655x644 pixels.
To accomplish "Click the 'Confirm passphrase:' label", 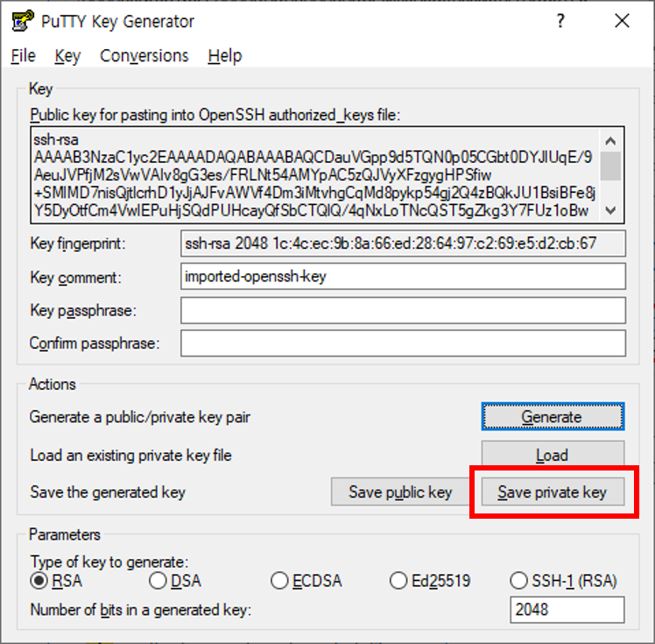I will tap(95, 343).
